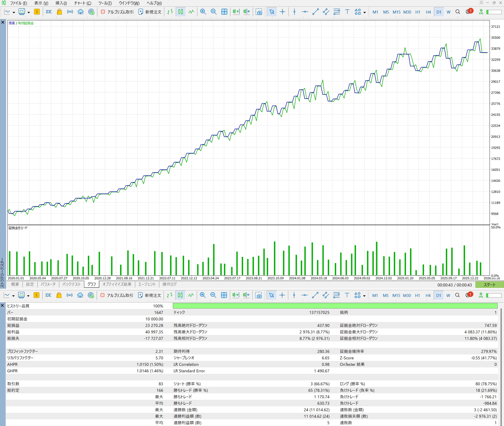504x426 pixels.
Task: Zoom out the chart using upper toolbar
Action: [x=214, y=12]
